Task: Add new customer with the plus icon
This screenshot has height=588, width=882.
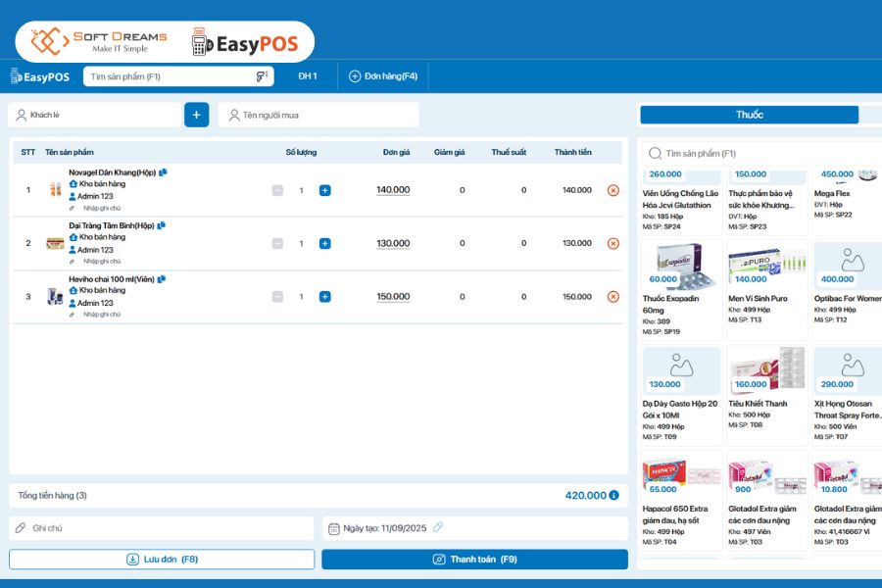Action: [x=196, y=115]
